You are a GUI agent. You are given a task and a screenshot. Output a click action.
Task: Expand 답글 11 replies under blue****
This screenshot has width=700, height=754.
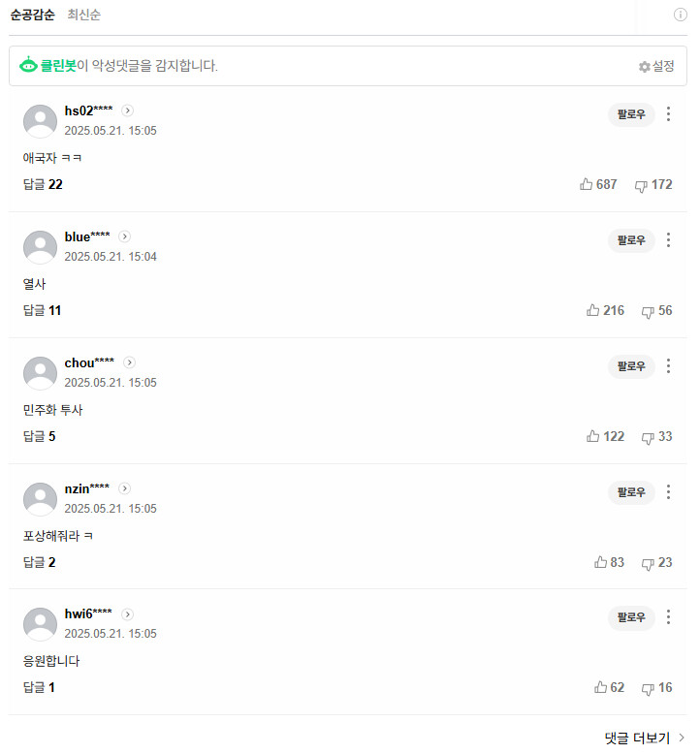pyautogui.click(x=42, y=310)
